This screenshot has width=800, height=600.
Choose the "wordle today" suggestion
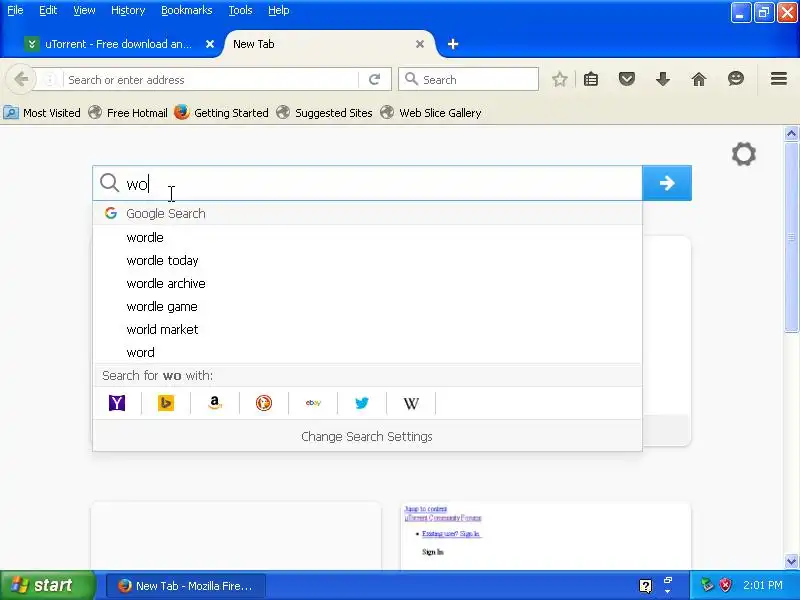pos(367,261)
